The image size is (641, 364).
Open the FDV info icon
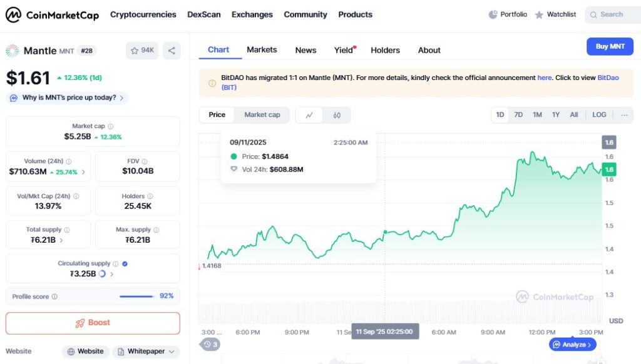[145, 161]
